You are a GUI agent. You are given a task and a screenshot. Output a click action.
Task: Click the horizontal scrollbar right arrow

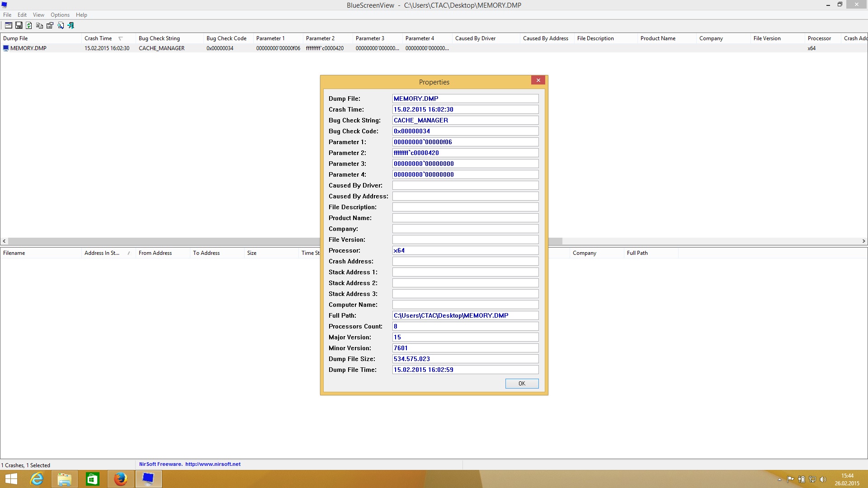pos(863,241)
